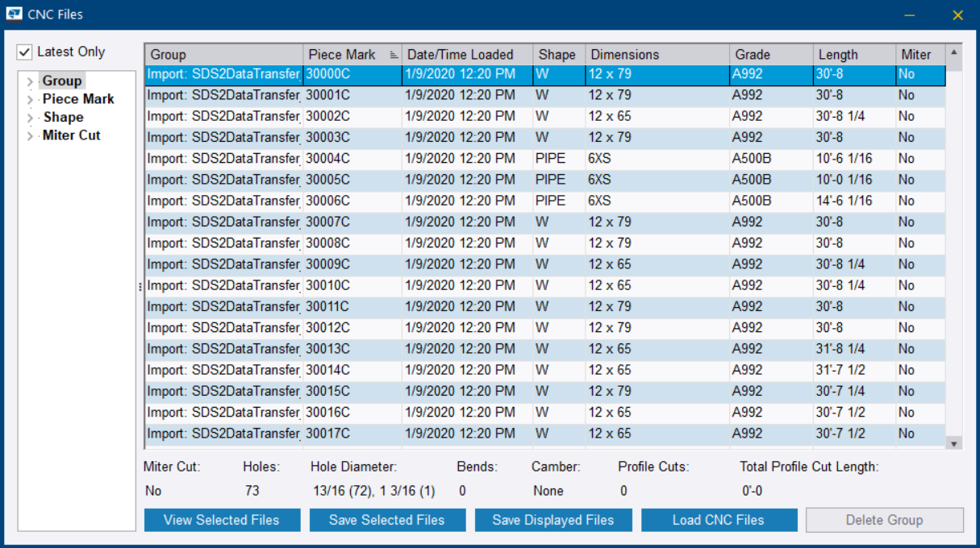Click the disabled Delete Group button
980x548 pixels.
884,519
